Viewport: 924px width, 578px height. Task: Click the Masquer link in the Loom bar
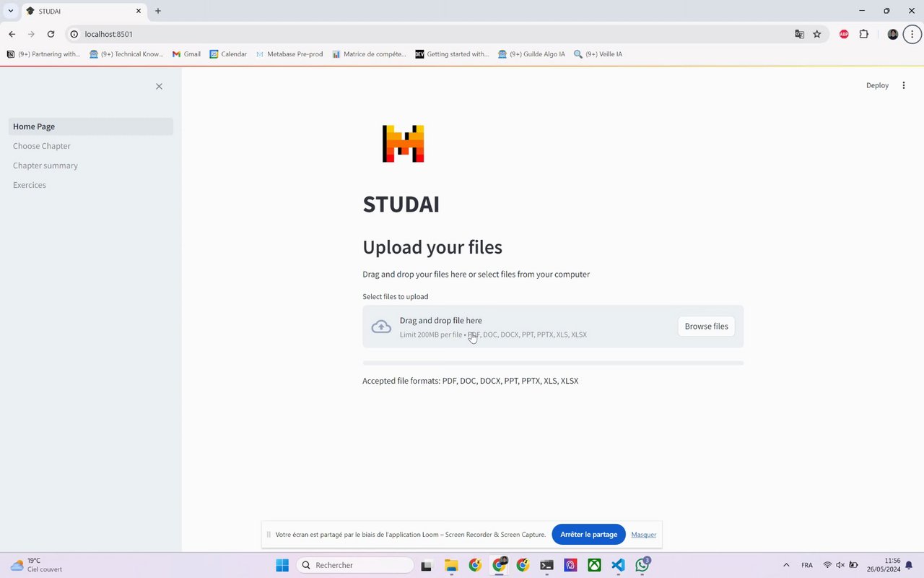point(643,535)
